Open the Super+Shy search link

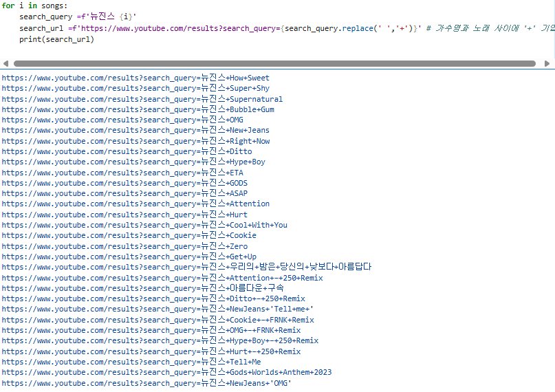135,88
